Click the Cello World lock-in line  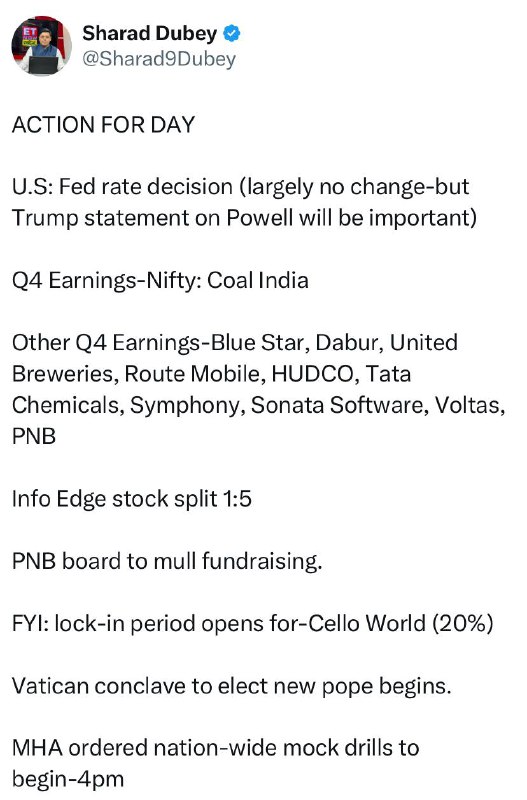[253, 623]
